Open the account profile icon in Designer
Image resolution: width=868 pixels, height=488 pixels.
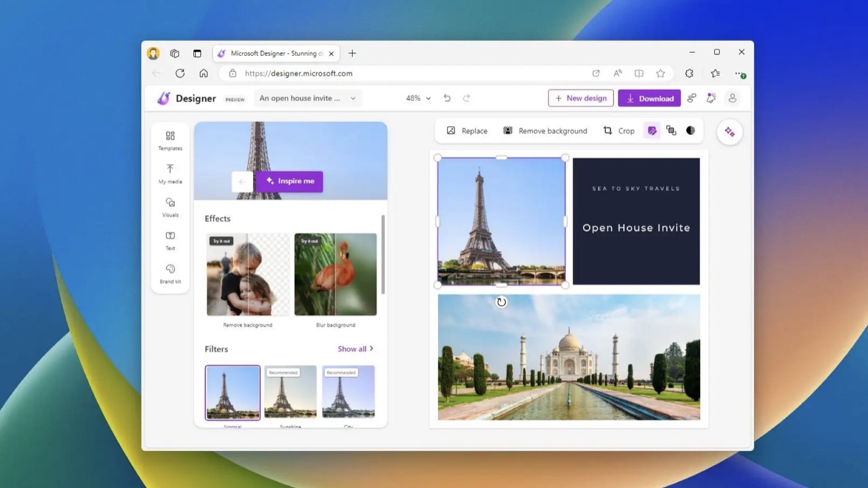point(732,98)
